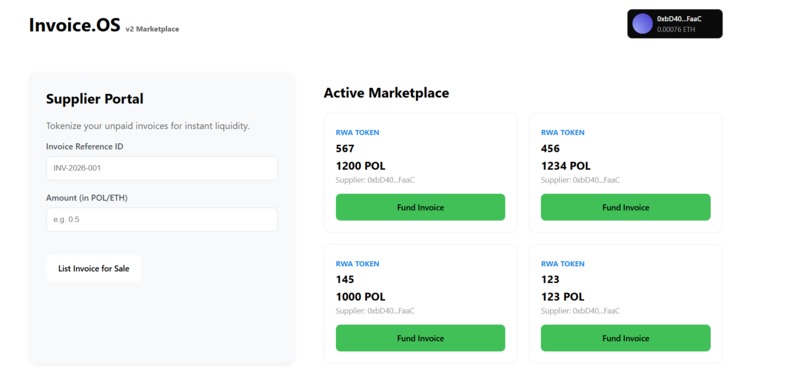Click the invoice ID 567 text

tap(345, 149)
